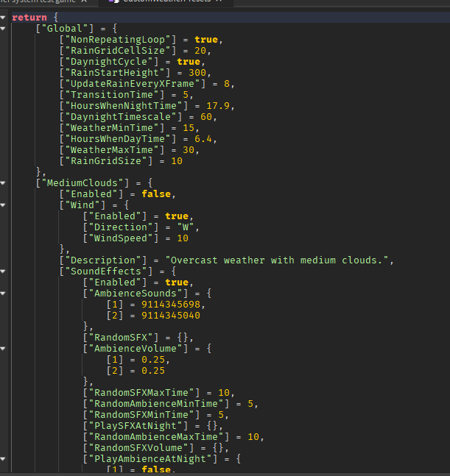This screenshot has width=450, height=476.
Task: Click the UpdateRainEveryXFrame value 8
Action: 227,83
